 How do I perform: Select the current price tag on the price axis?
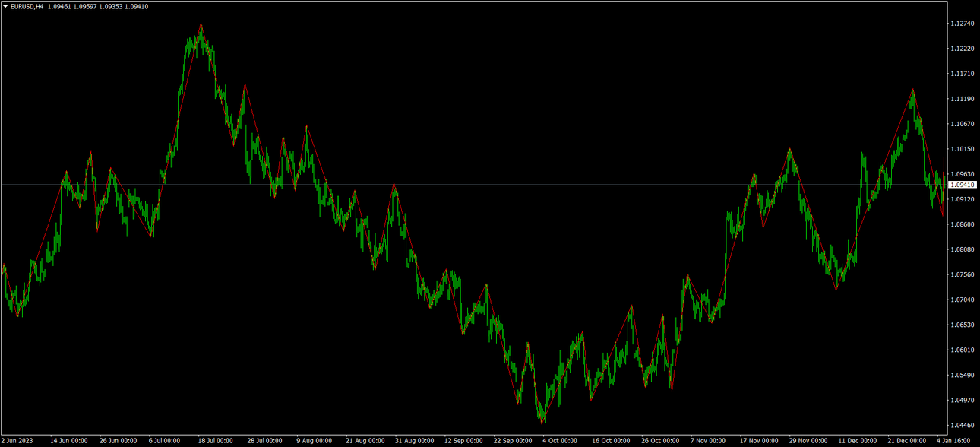coord(963,185)
